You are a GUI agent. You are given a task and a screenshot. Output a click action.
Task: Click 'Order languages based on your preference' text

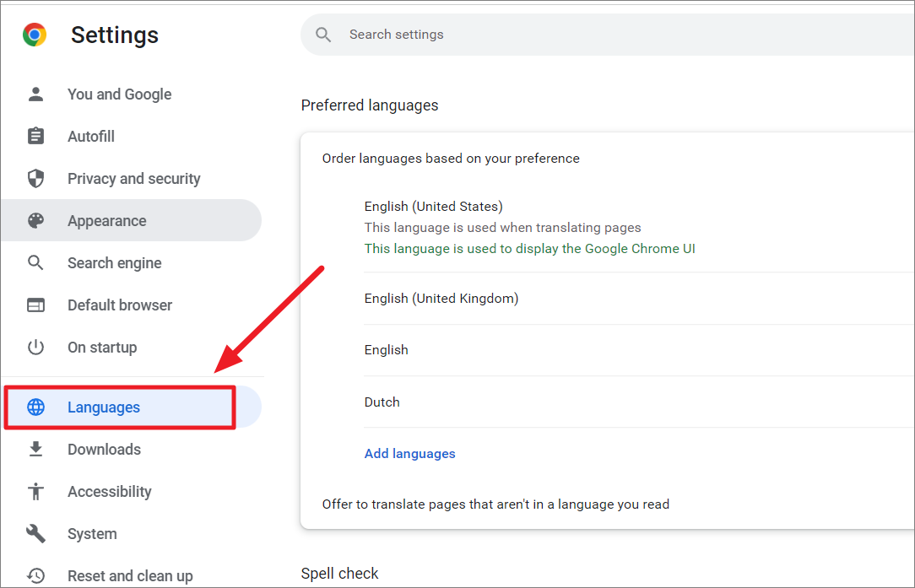tap(451, 159)
